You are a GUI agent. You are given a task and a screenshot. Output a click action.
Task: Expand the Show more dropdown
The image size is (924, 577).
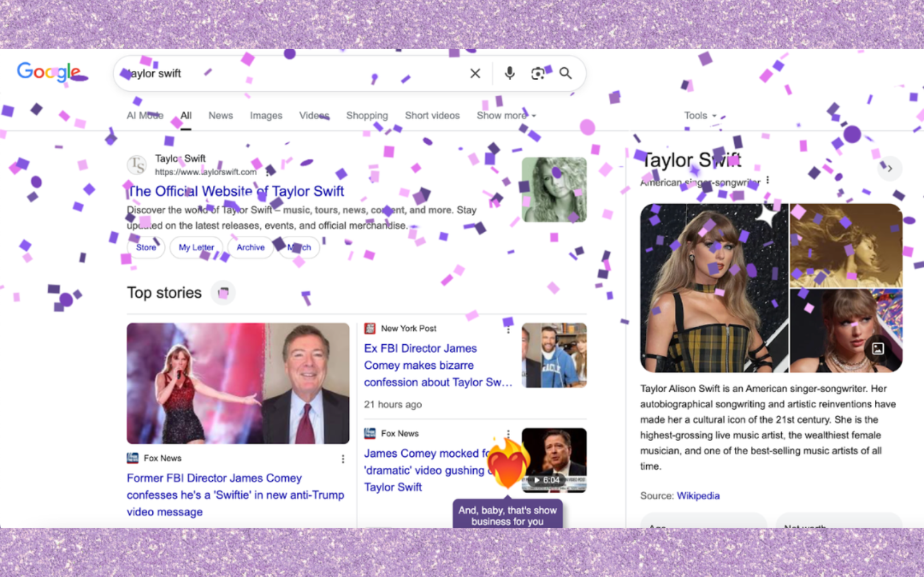[506, 115]
